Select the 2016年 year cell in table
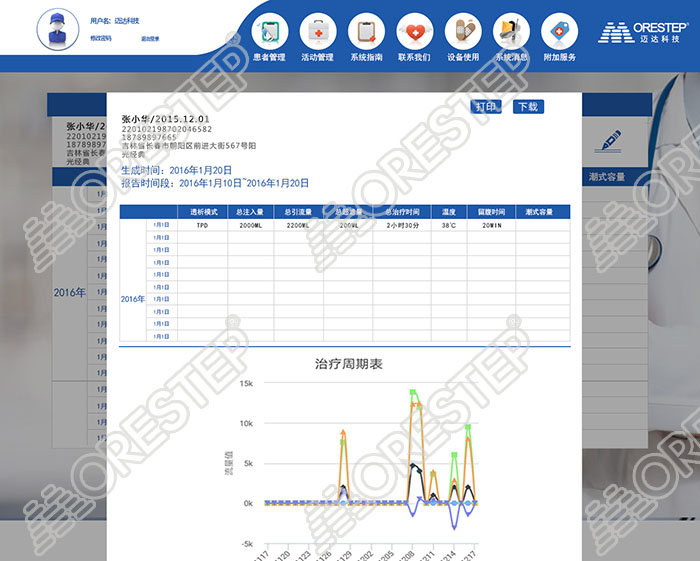The width and height of the screenshot is (700, 561). [x=133, y=299]
